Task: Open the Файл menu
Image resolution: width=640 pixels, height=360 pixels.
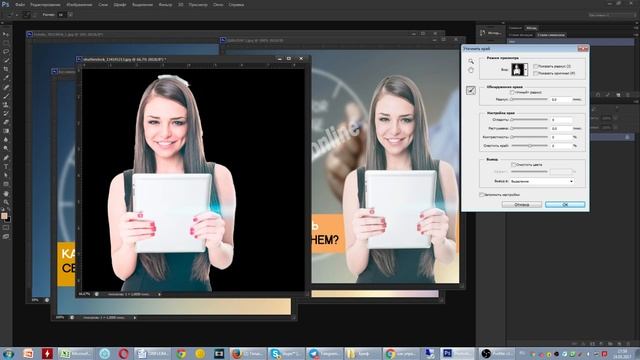Action: (x=20, y=5)
